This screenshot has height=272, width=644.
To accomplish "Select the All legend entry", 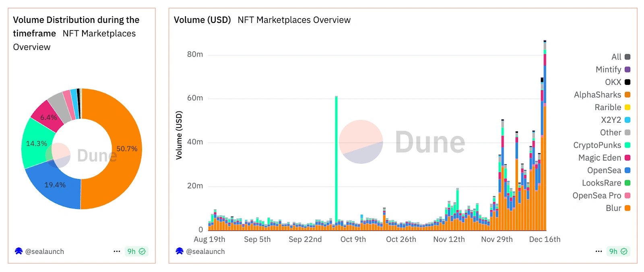I will click(x=616, y=57).
